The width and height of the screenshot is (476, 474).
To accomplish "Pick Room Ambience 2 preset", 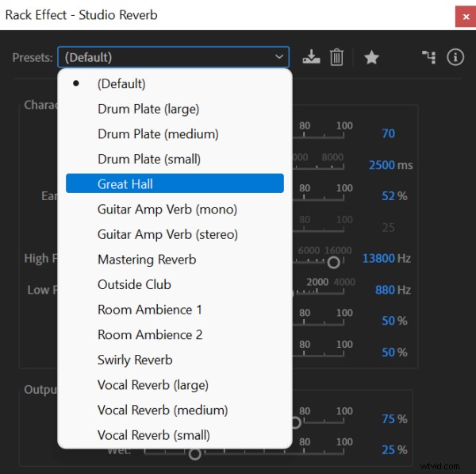I will (175, 335).
